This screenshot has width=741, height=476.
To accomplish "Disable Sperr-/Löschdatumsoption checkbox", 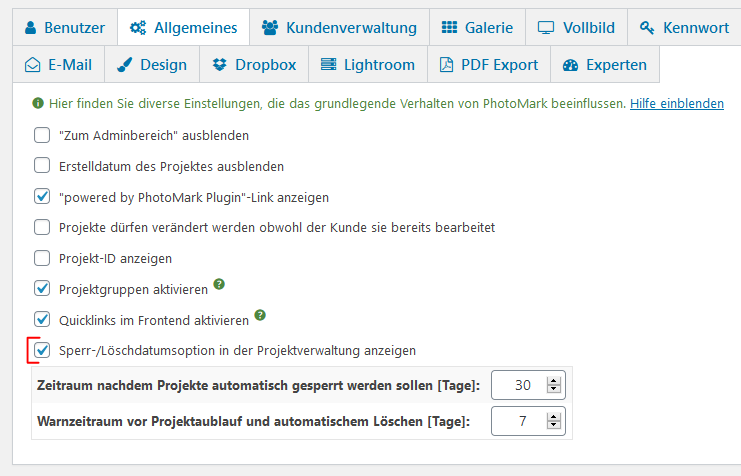I will 42,351.
